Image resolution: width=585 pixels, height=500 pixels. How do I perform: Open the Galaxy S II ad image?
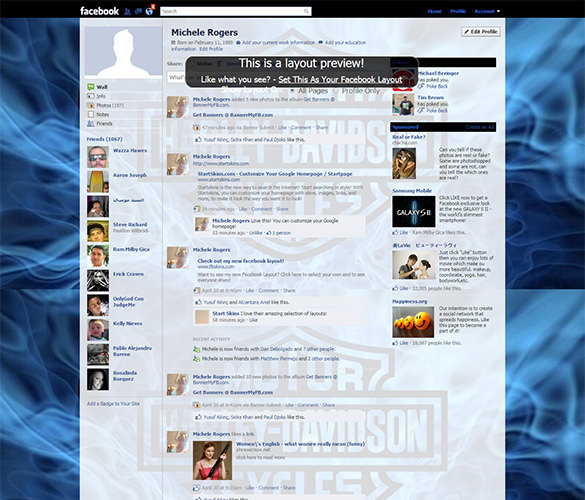click(x=413, y=212)
